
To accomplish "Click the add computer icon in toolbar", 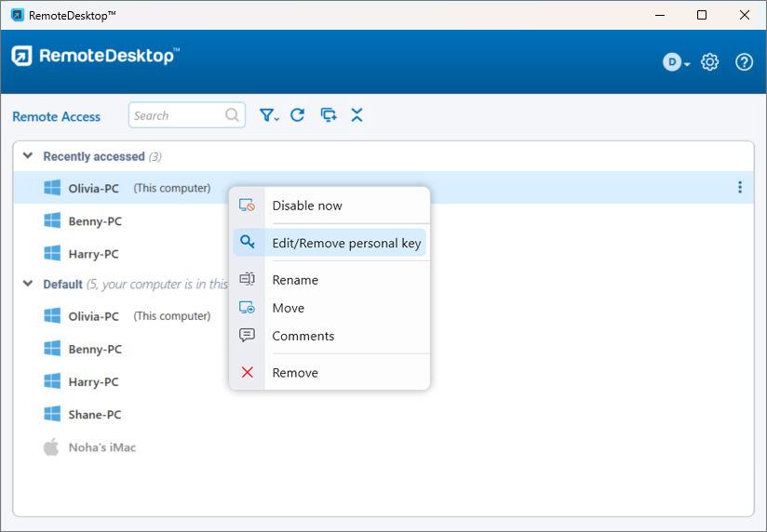I will click(328, 115).
